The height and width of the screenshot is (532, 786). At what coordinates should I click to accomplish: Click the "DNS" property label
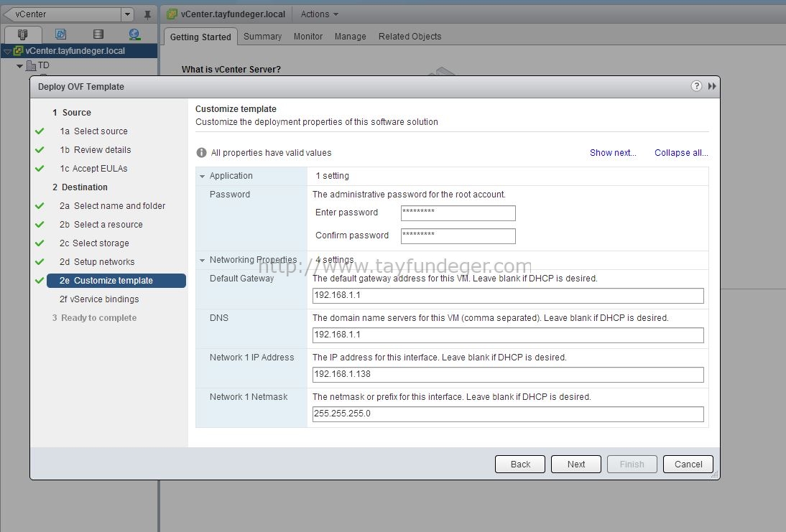pos(219,317)
